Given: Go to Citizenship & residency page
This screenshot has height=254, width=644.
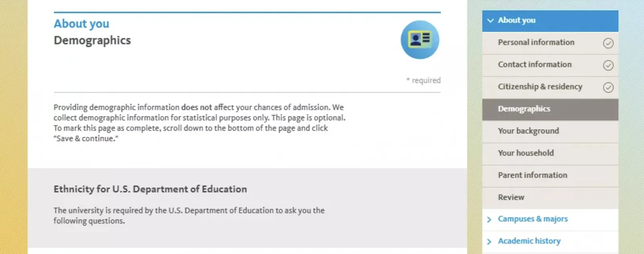Looking at the screenshot, I should (x=540, y=87).
